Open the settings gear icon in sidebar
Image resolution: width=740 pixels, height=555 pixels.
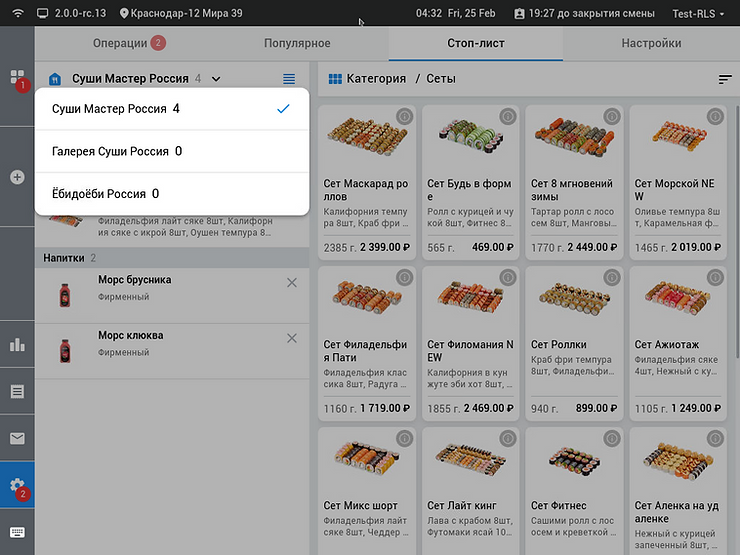[x=17, y=486]
